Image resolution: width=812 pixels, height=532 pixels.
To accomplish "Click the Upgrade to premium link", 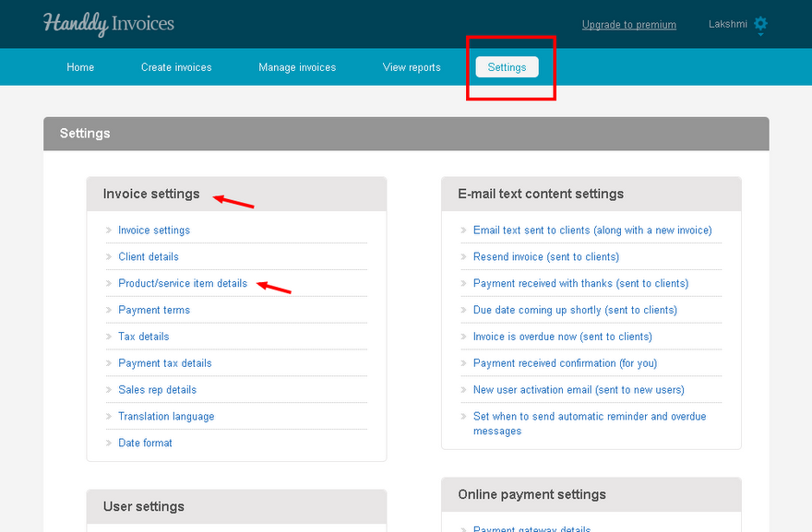I will [628, 24].
